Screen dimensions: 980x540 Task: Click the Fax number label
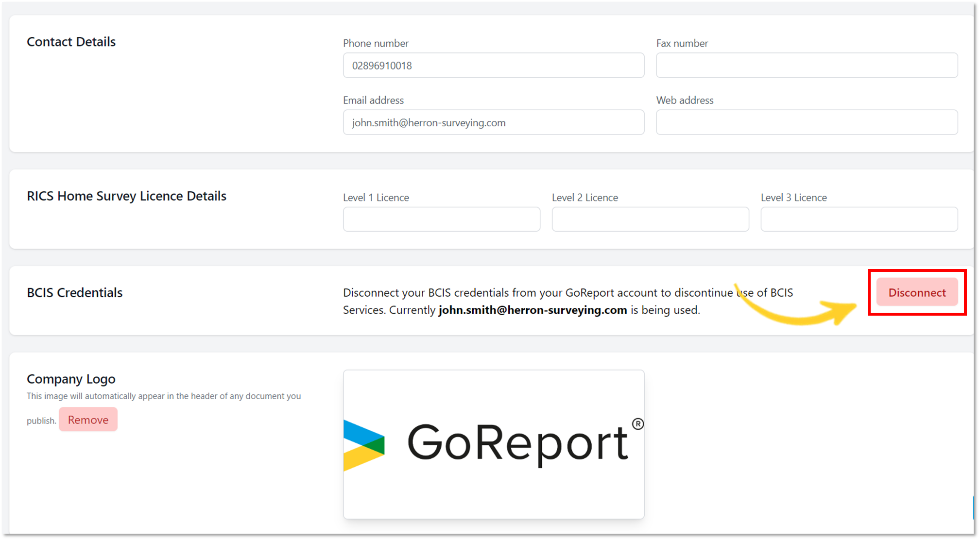click(682, 43)
